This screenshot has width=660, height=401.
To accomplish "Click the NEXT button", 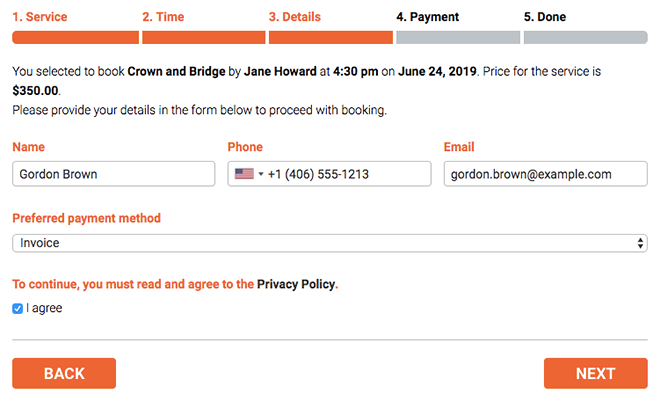I will click(596, 373).
